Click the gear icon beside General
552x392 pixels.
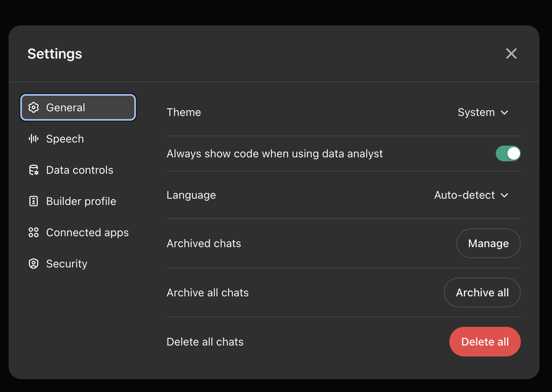coord(34,107)
